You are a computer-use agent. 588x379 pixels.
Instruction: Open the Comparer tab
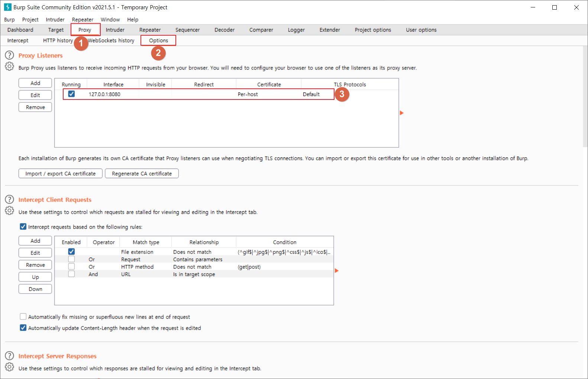[261, 30]
